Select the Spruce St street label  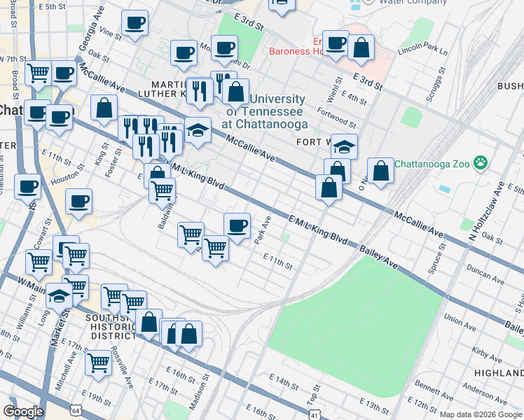pyautogui.click(x=437, y=259)
